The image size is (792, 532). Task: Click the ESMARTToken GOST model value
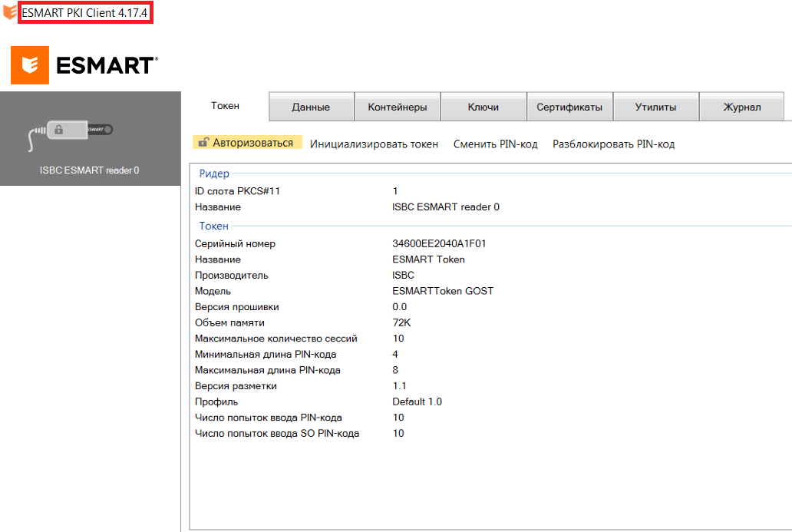pos(443,291)
